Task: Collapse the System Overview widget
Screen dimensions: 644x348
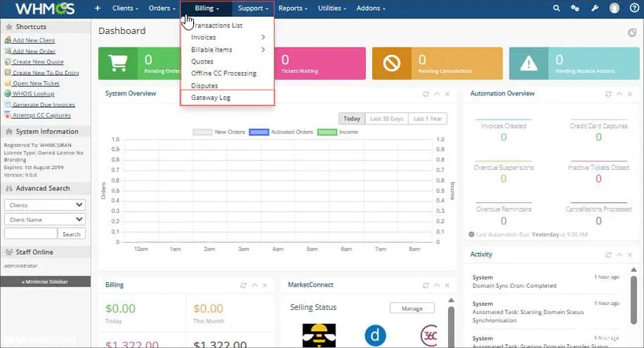Action: [437, 94]
